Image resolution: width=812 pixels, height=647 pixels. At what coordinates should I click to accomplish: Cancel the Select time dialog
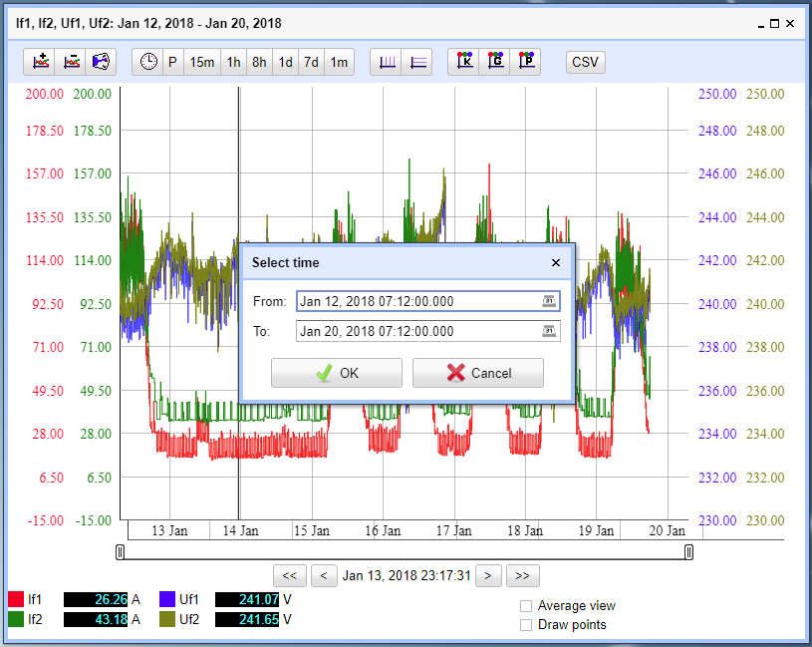point(478,373)
